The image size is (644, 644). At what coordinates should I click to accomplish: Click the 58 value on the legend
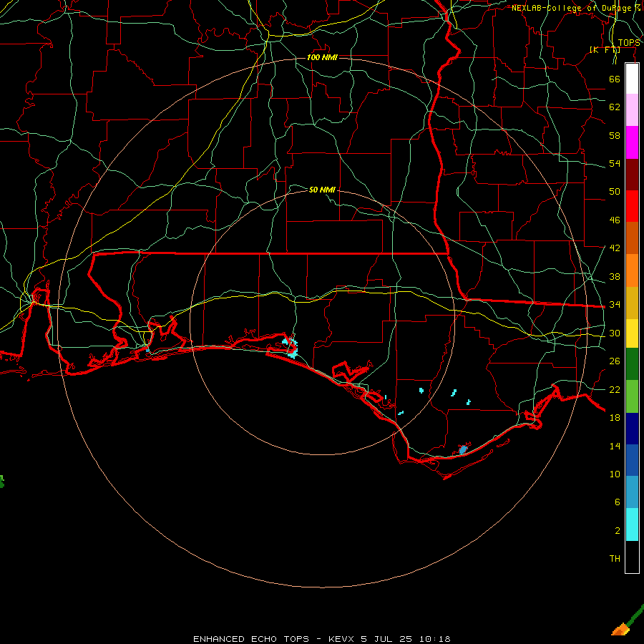click(615, 135)
